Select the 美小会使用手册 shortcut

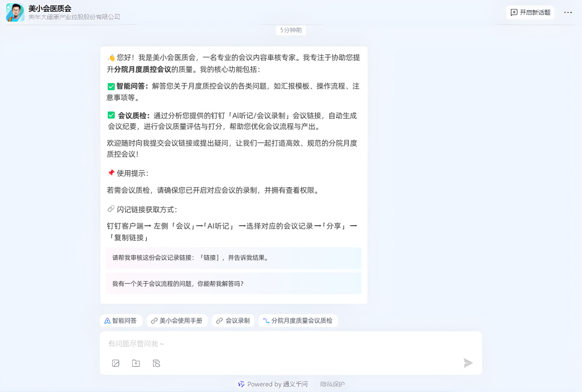pos(177,320)
